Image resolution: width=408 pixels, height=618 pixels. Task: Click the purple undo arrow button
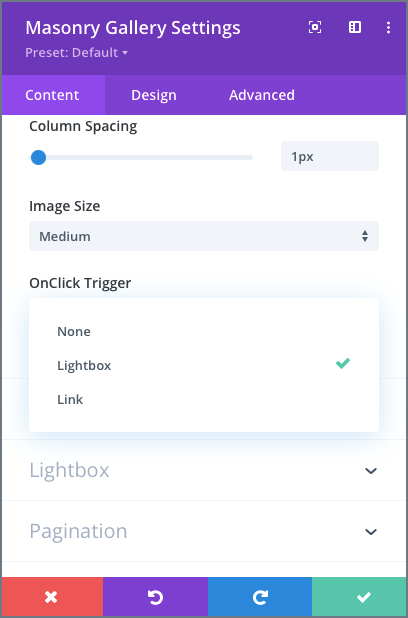(x=155, y=597)
